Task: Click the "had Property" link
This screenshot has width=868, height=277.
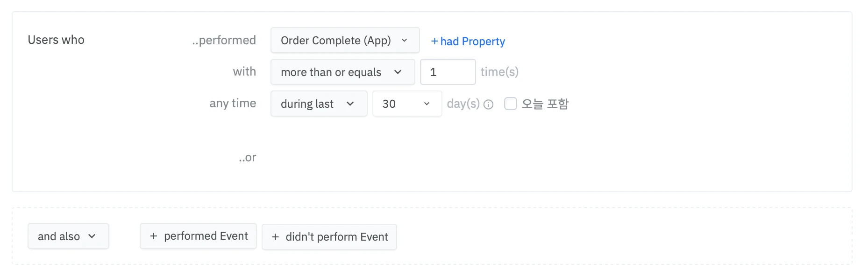Action: point(472,42)
